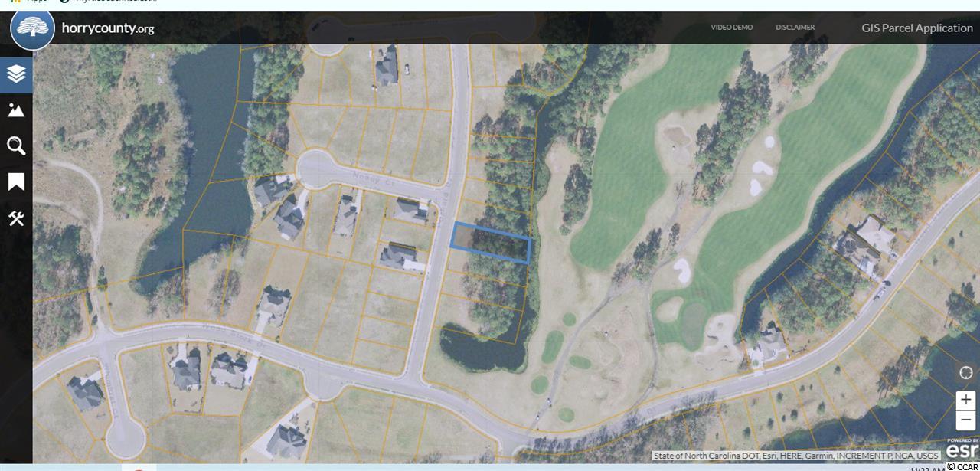Select the blue highlighted parcel
980x471 pixels.
pyautogui.click(x=491, y=243)
